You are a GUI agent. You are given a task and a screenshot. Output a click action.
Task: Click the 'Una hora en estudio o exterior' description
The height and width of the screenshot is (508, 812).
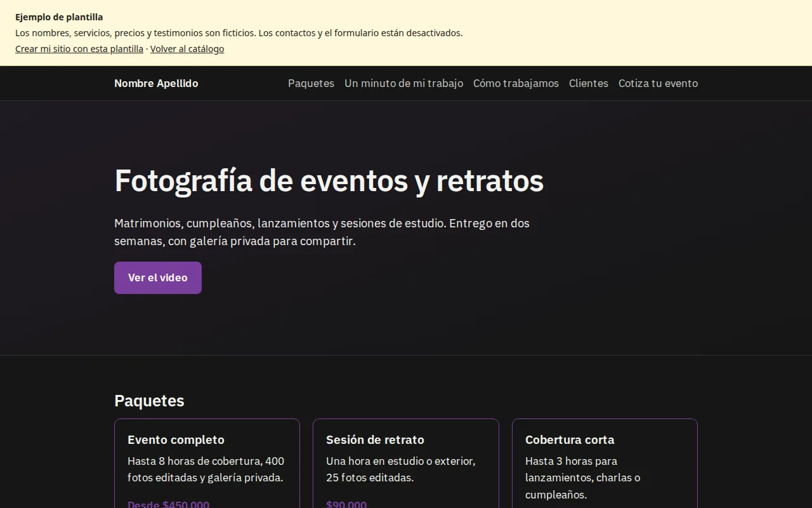401,469
